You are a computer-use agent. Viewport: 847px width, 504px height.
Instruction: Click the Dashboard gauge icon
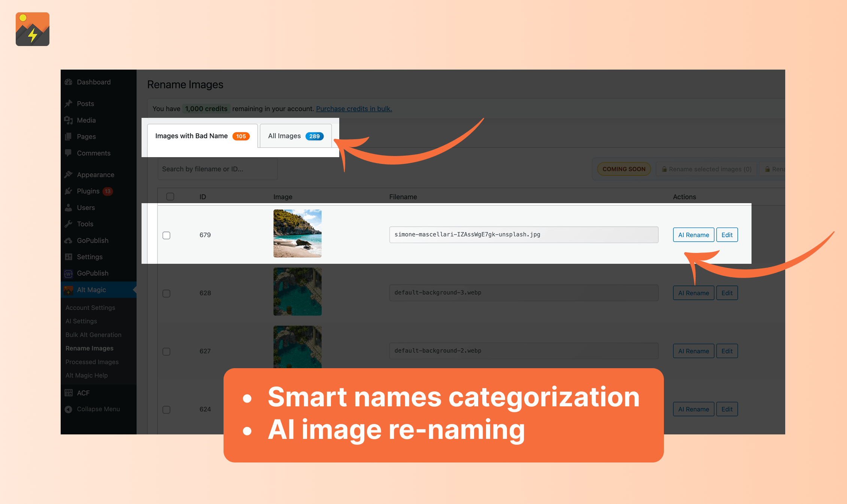point(69,82)
